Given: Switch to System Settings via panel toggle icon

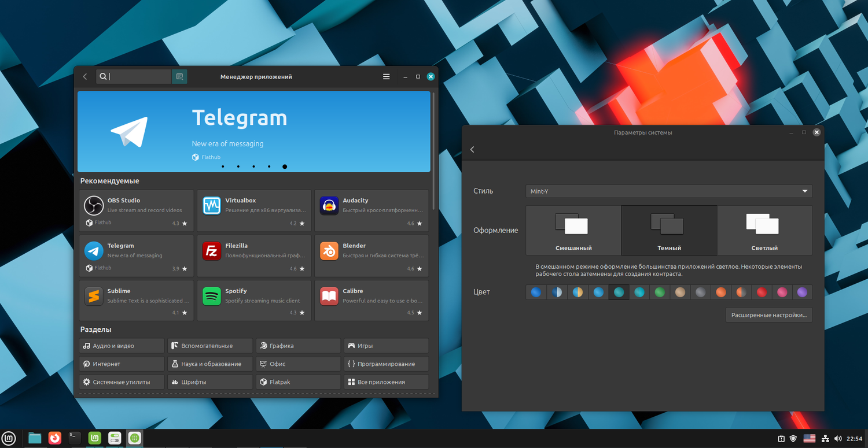Looking at the screenshot, I should (115, 438).
